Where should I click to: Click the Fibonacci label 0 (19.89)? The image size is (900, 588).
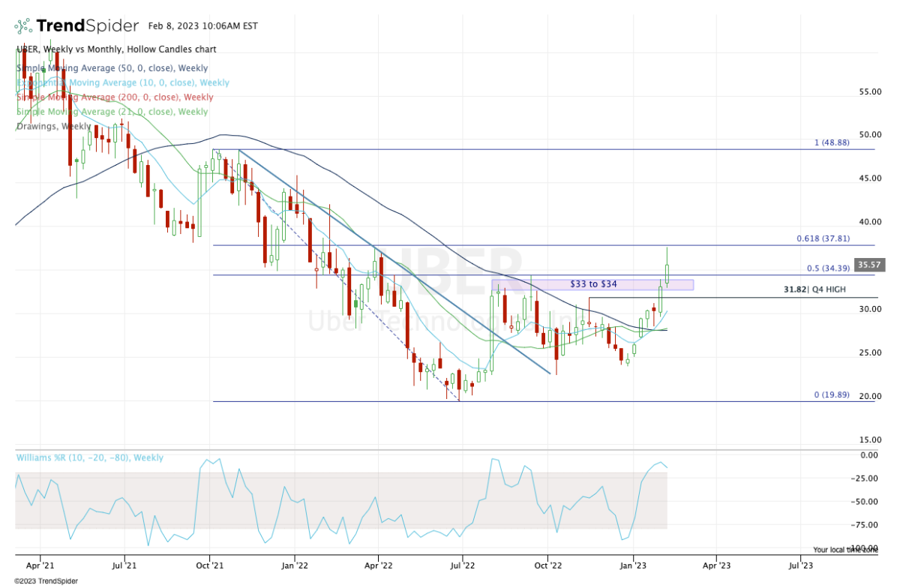tap(832, 394)
